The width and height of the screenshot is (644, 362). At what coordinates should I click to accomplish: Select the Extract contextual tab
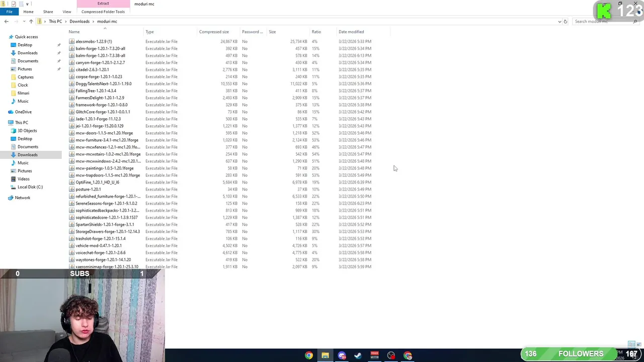[x=103, y=4]
